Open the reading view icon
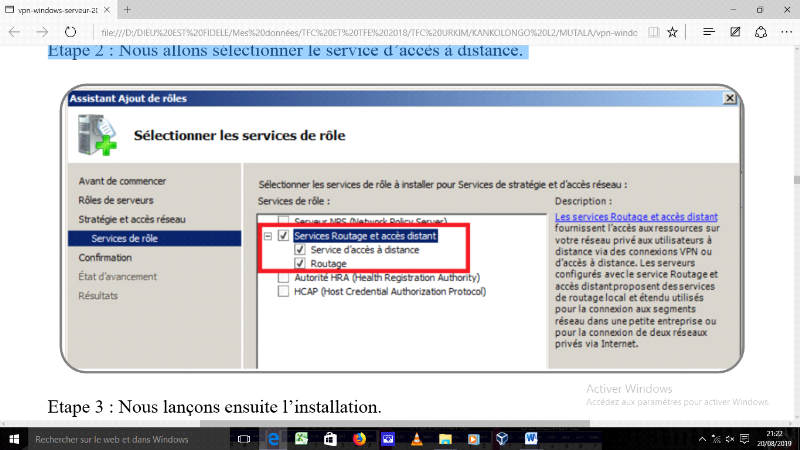 [x=653, y=32]
